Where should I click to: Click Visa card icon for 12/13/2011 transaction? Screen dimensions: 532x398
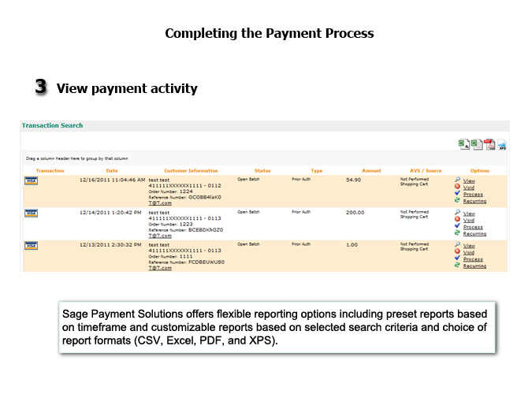(x=31, y=245)
